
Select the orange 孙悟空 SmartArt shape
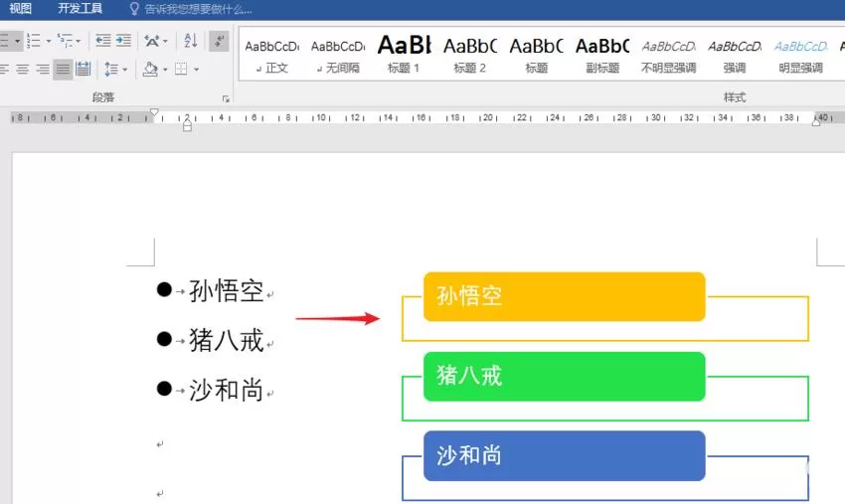pos(565,296)
